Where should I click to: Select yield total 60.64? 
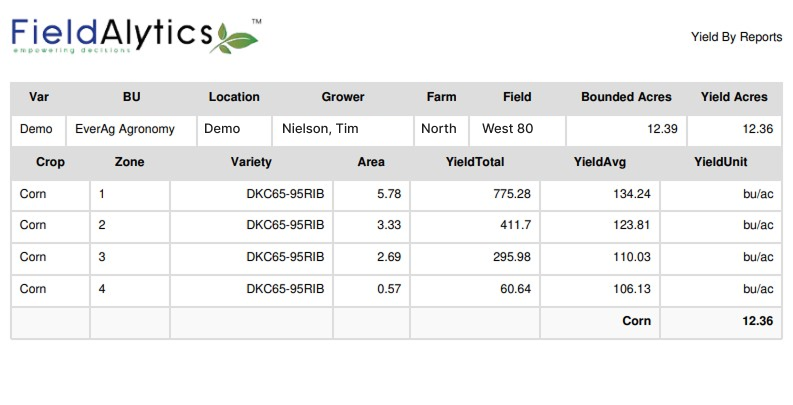click(515, 289)
